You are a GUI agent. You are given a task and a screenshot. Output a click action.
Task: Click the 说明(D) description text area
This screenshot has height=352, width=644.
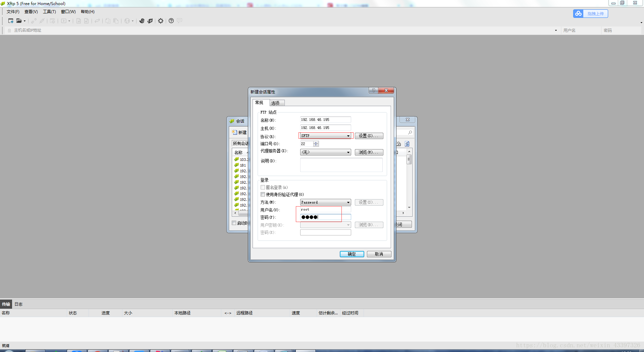point(341,165)
